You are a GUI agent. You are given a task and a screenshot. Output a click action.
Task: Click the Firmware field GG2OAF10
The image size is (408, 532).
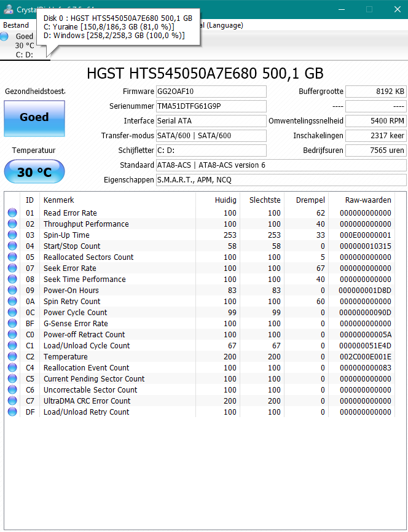211,92
